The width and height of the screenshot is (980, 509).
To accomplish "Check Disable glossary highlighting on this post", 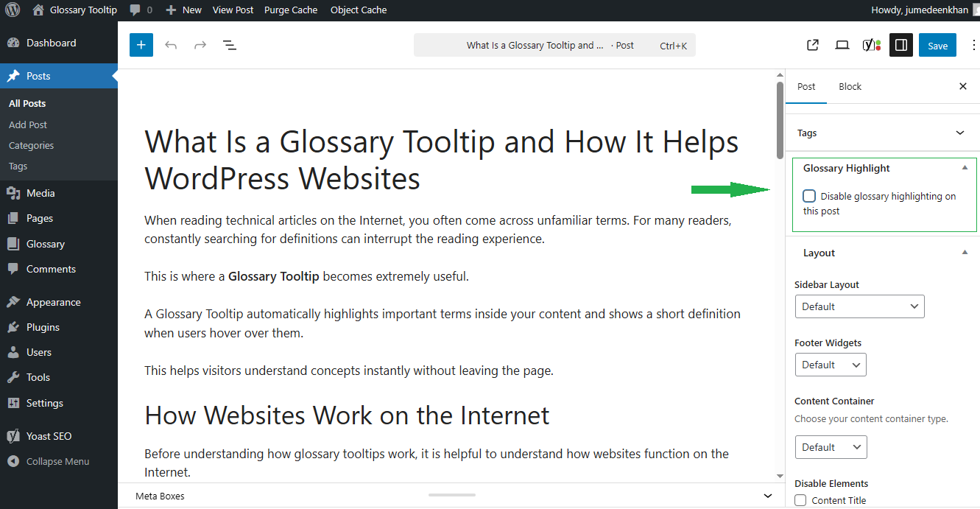I will point(809,196).
